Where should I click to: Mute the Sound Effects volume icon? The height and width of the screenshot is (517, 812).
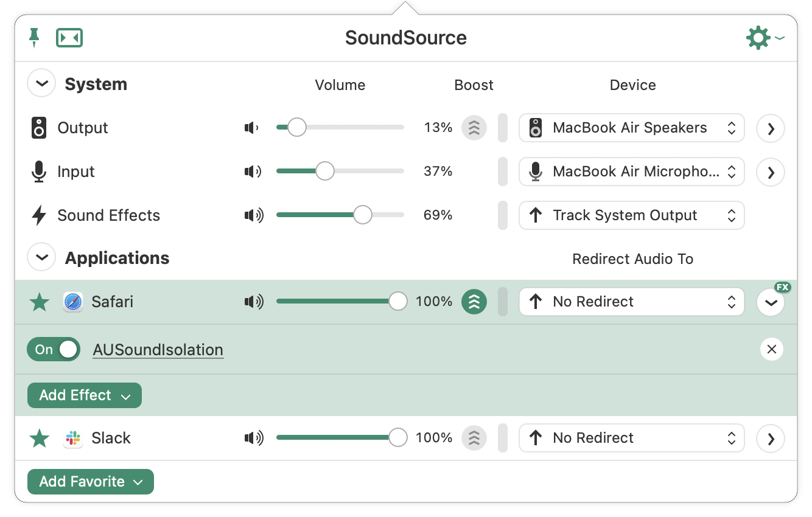(254, 215)
